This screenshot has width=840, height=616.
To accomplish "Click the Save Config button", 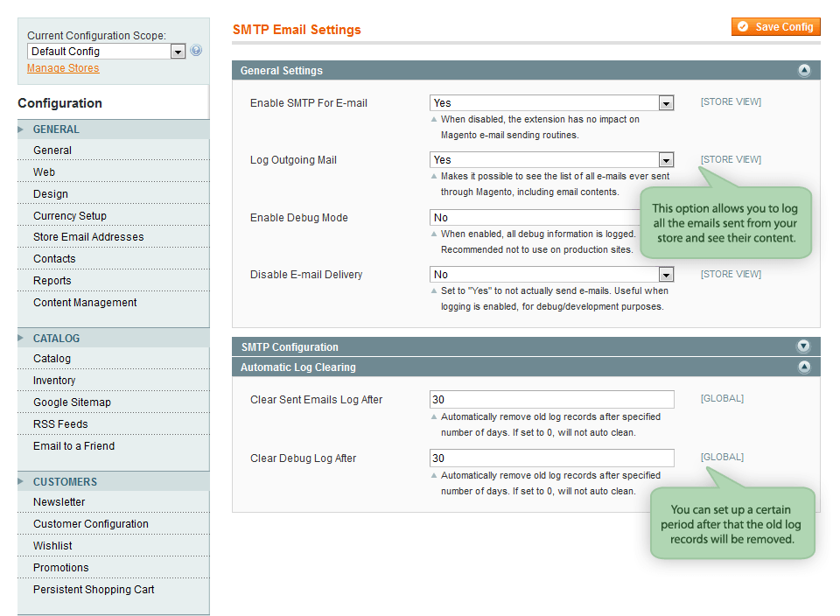I will pyautogui.click(x=775, y=27).
